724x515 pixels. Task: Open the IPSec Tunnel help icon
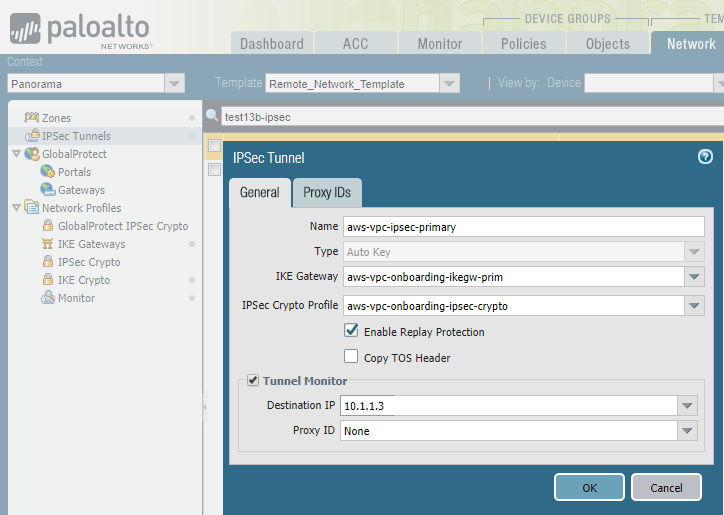(705, 157)
